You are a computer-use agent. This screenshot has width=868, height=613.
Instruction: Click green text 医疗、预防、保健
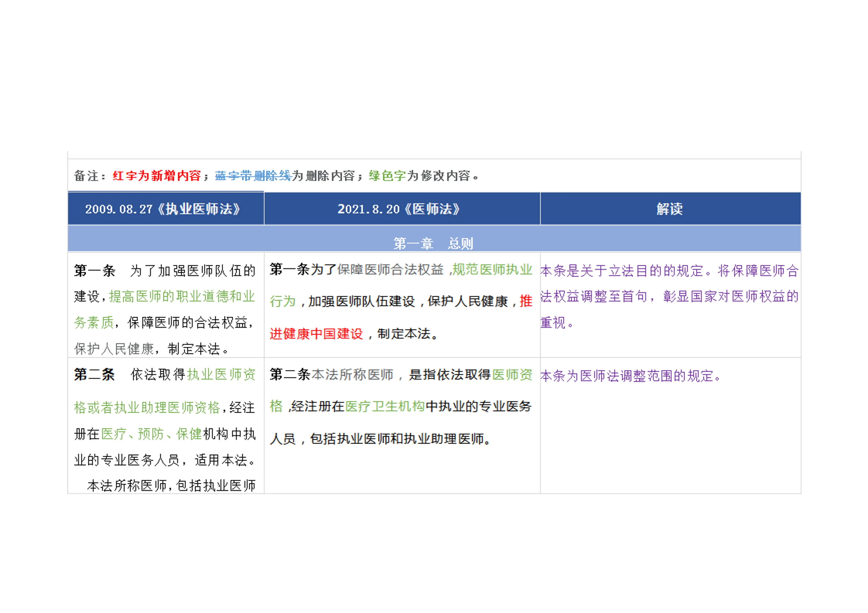pyautogui.click(x=152, y=434)
